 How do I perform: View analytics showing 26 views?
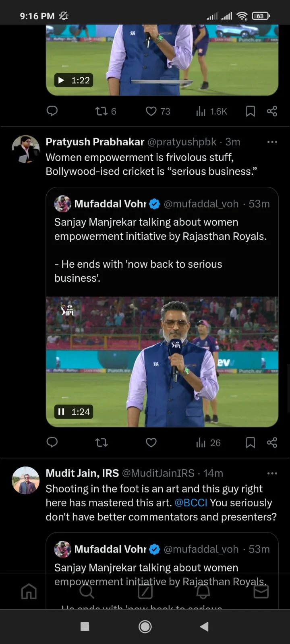tap(208, 442)
